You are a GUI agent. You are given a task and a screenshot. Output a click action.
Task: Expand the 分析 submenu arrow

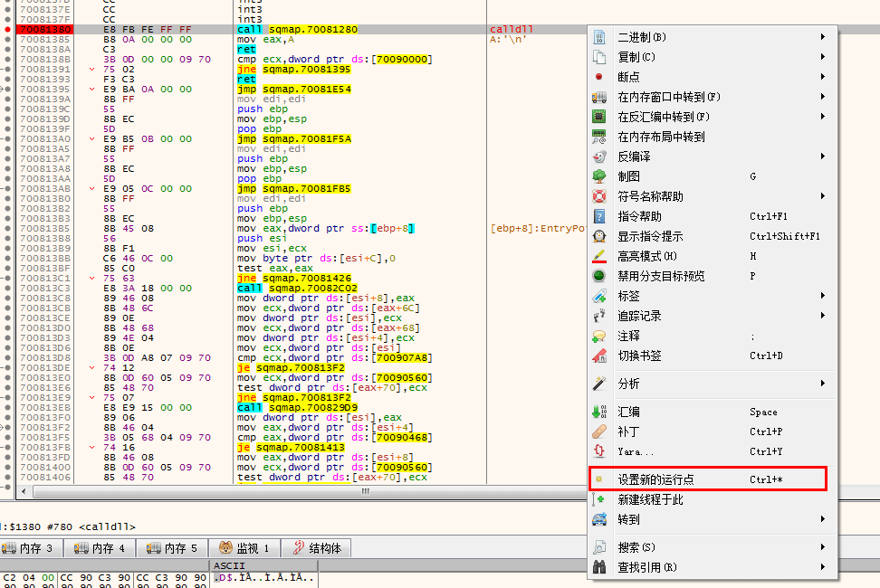(822, 384)
